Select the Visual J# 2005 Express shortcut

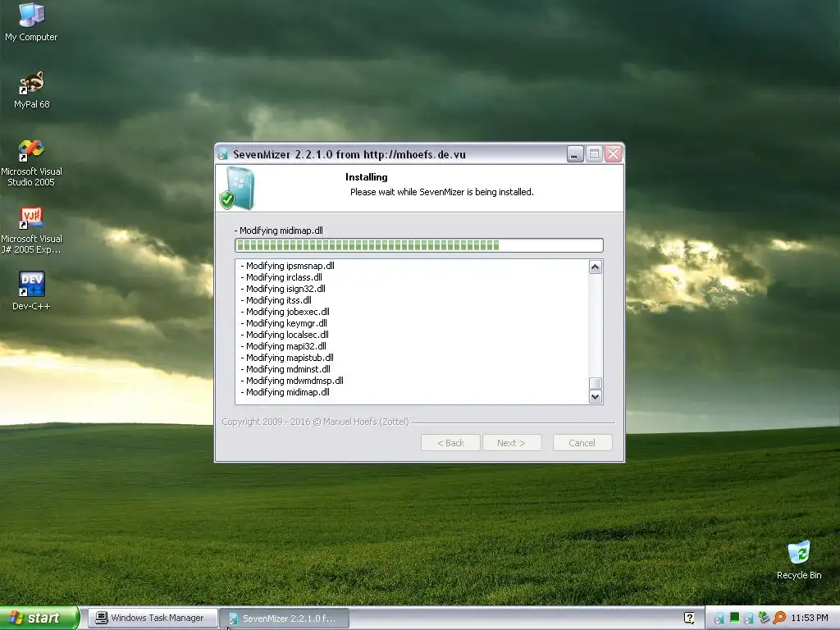pyautogui.click(x=31, y=230)
